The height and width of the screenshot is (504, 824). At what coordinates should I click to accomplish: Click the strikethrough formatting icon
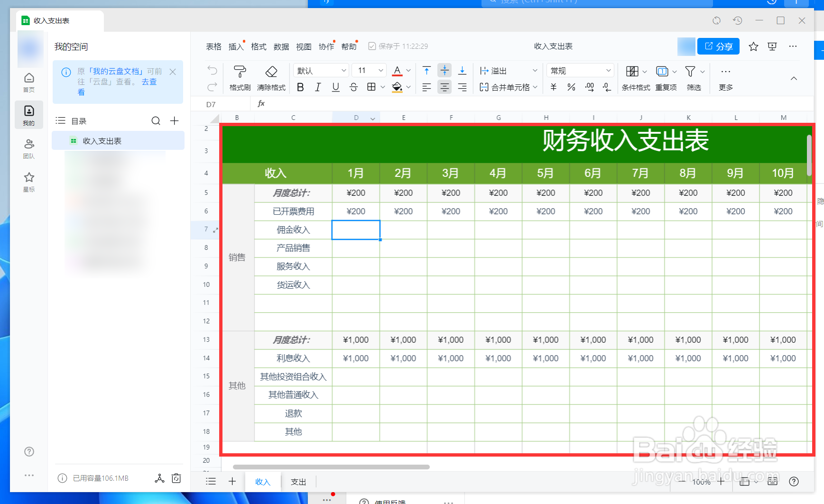tap(353, 87)
